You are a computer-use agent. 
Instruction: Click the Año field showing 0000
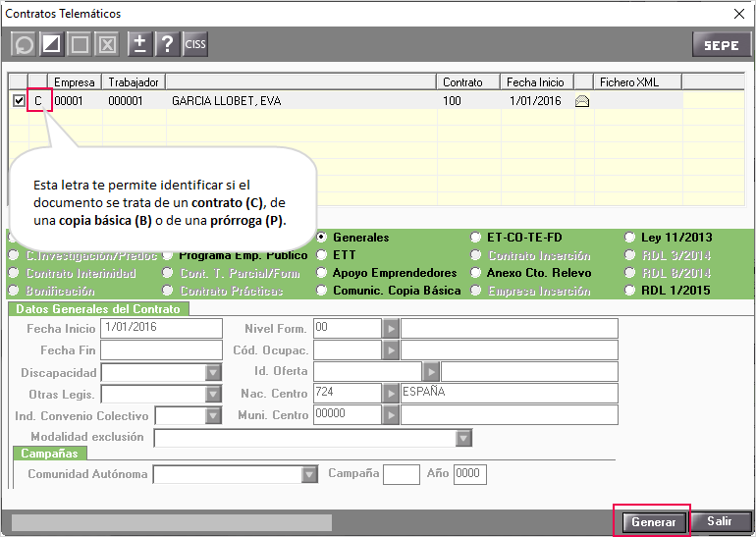click(x=470, y=474)
